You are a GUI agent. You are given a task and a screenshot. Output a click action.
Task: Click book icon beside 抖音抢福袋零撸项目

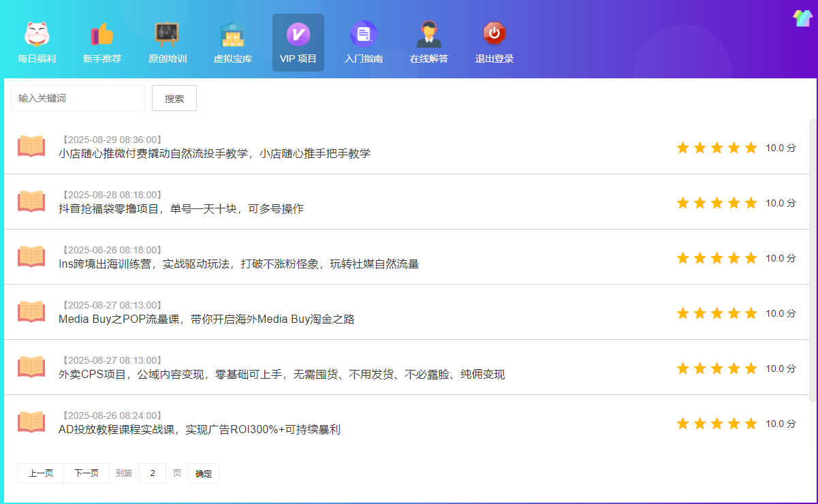31,202
